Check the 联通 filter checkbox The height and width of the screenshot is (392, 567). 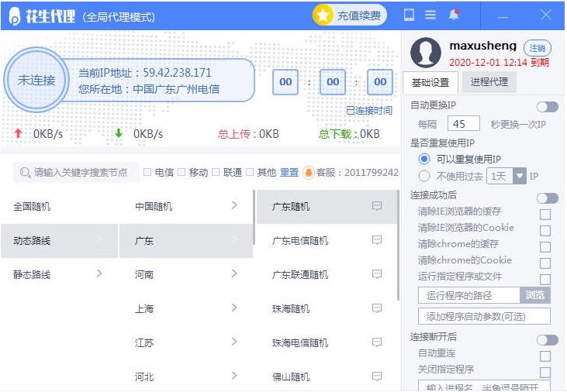[x=216, y=172]
